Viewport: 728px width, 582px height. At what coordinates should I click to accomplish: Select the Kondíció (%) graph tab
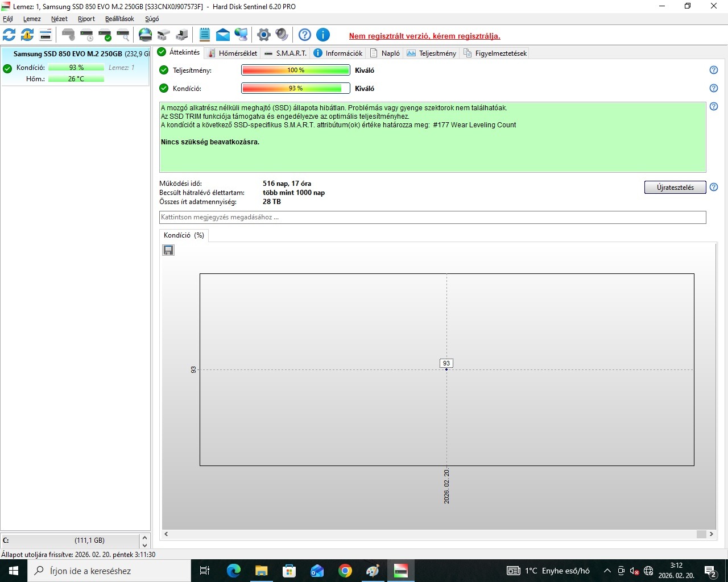point(184,235)
